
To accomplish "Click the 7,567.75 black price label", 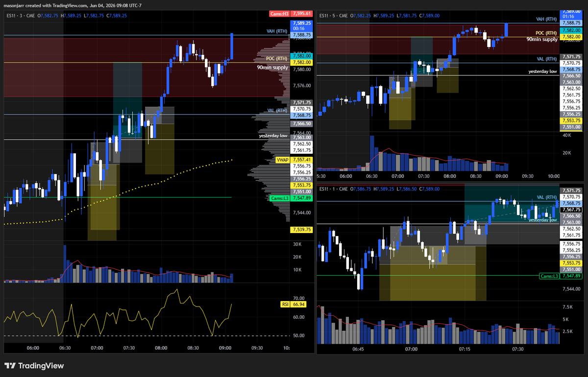I will [x=571, y=210].
